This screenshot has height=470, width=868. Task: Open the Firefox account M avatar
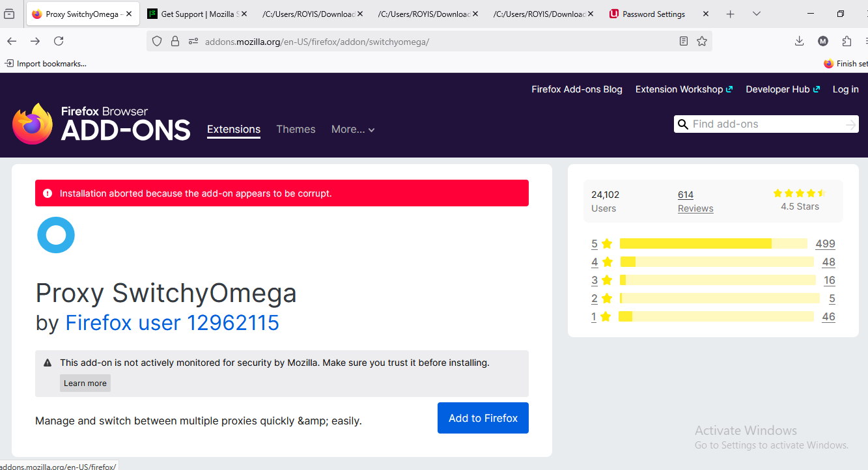pos(823,41)
